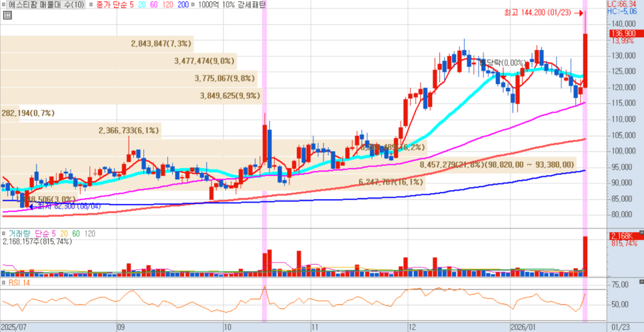Image resolution: width=644 pixels, height=332 pixels.
Task: Click the magenta 5 volume average label
Action: (x=55, y=233)
